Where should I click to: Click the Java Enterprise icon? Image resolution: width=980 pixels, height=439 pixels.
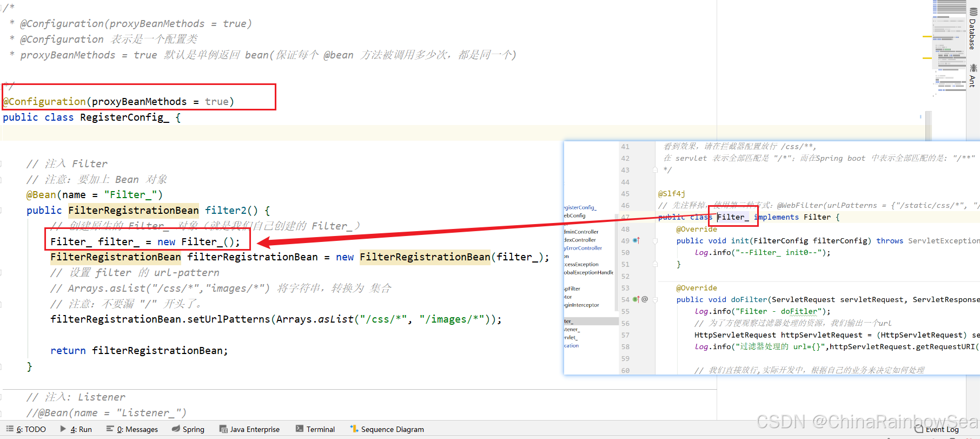coord(223,429)
